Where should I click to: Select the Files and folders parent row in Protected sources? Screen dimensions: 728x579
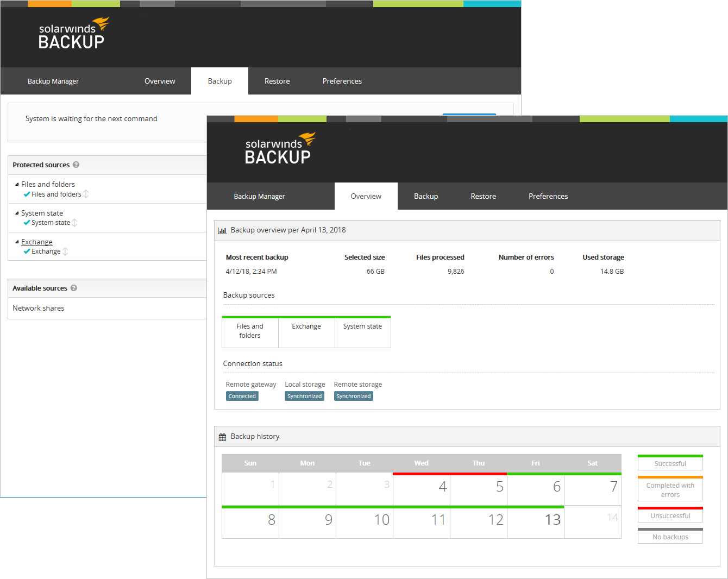pos(48,184)
